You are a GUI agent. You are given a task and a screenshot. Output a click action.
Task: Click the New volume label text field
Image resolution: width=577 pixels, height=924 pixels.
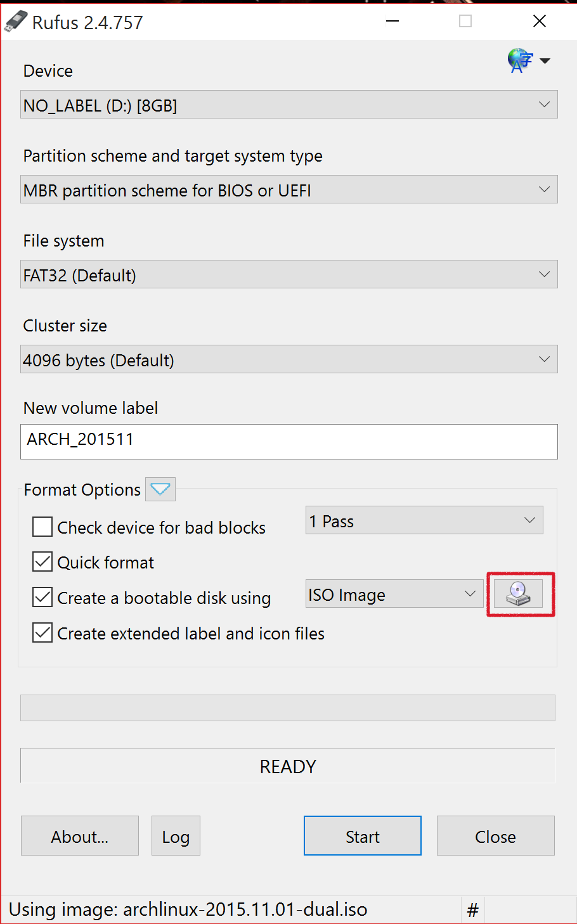(x=289, y=442)
